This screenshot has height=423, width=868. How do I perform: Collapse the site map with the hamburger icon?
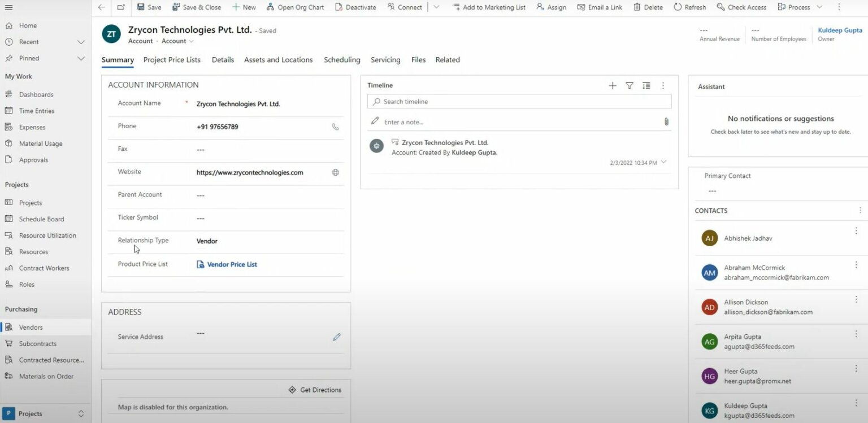8,7
